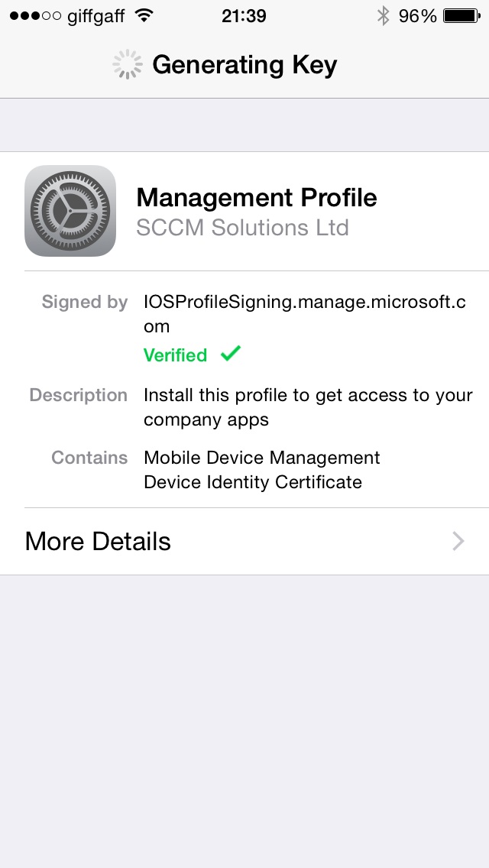Tap the signal strength dots
This screenshot has width=489, height=868.
pyautogui.click(x=34, y=16)
